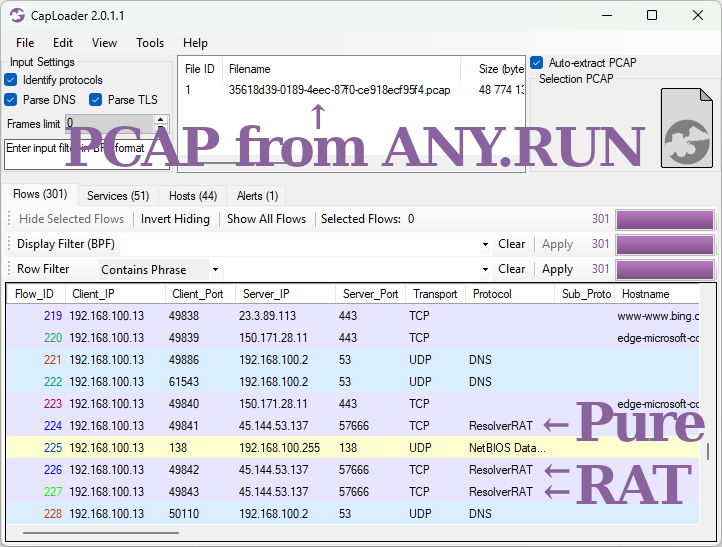Click Invert Hiding button
This screenshot has height=547, width=722.
tap(175, 219)
